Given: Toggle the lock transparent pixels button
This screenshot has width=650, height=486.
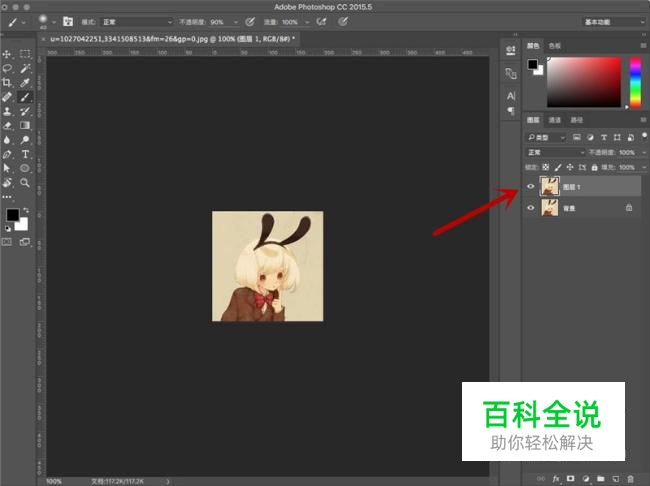Looking at the screenshot, I should coord(545,167).
